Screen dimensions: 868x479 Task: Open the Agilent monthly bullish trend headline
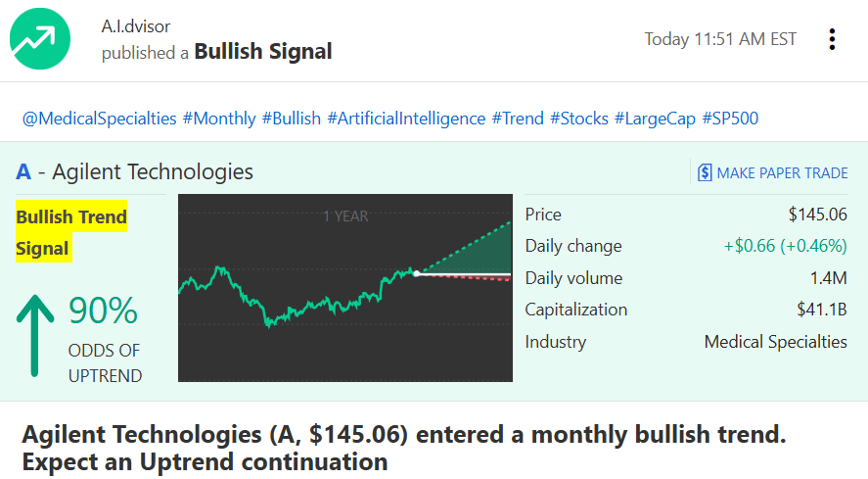(x=403, y=447)
